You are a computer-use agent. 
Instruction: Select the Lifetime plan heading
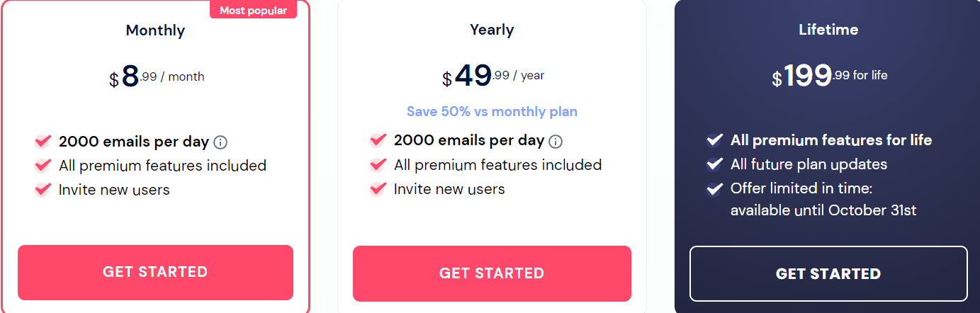coord(828,30)
